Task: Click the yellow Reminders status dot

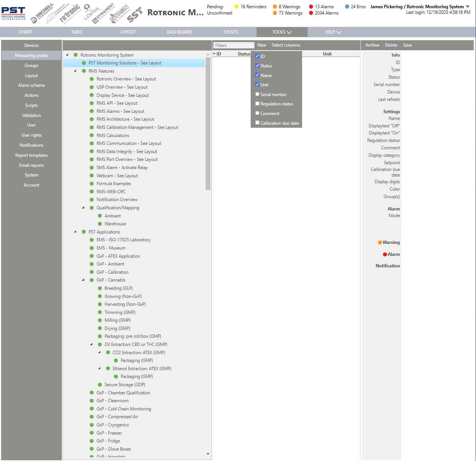Action: click(x=237, y=7)
